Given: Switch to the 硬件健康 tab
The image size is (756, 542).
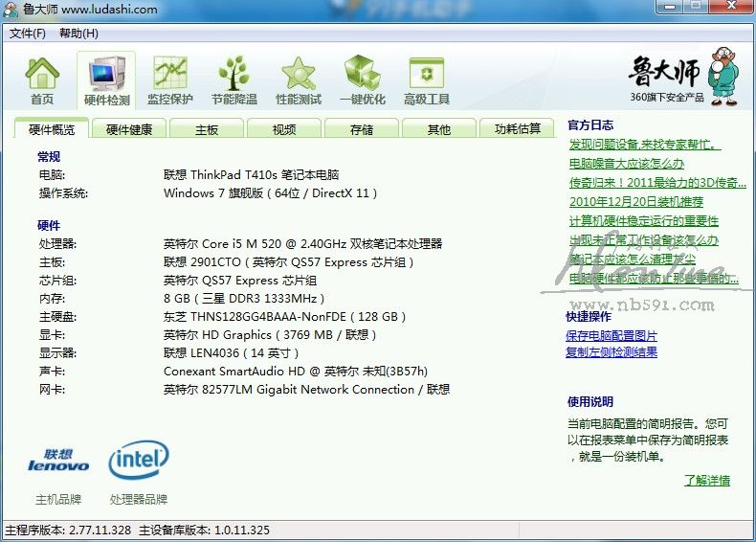Looking at the screenshot, I should (129, 129).
